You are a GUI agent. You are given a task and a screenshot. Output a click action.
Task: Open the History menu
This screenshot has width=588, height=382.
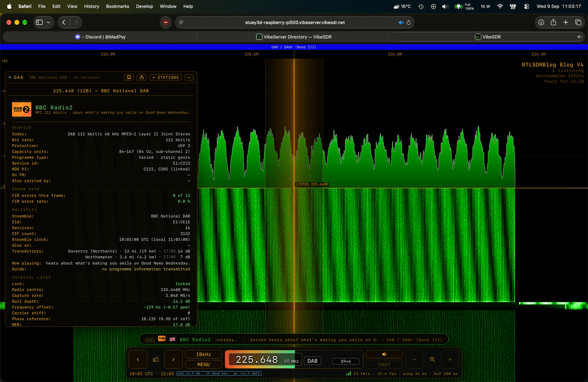[x=91, y=7]
